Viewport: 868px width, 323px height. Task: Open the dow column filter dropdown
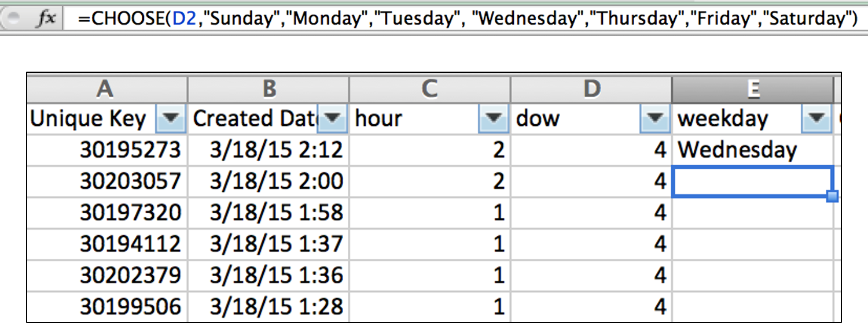(655, 119)
